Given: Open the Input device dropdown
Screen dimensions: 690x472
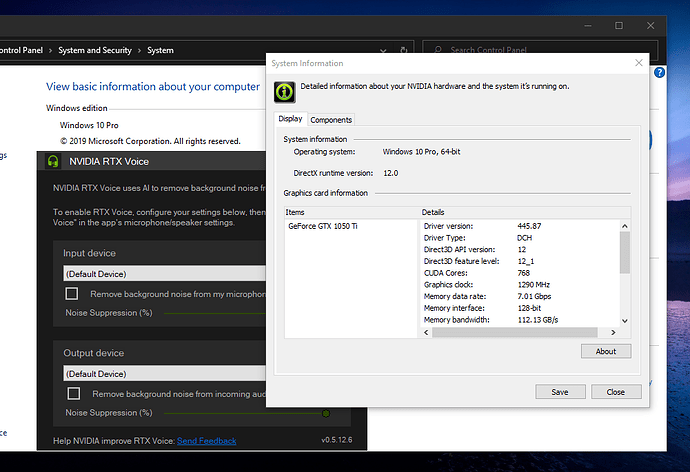Looking at the screenshot, I should (x=165, y=274).
